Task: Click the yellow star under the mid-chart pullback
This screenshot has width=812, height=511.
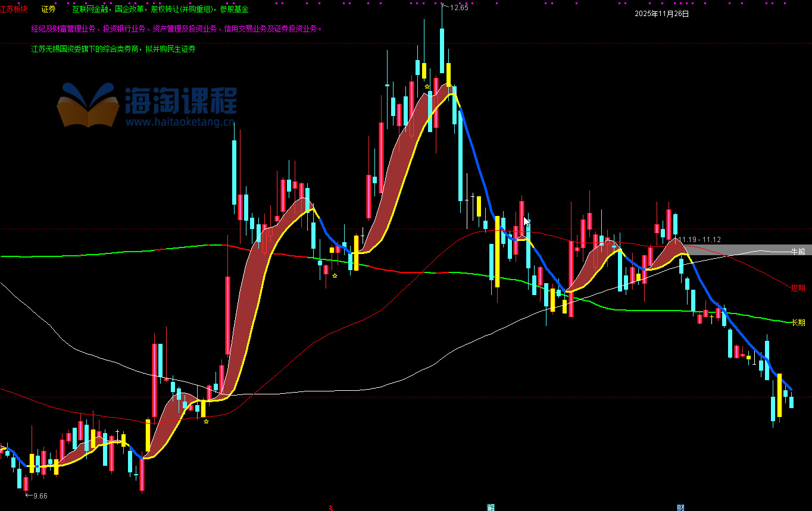Action: (x=335, y=275)
